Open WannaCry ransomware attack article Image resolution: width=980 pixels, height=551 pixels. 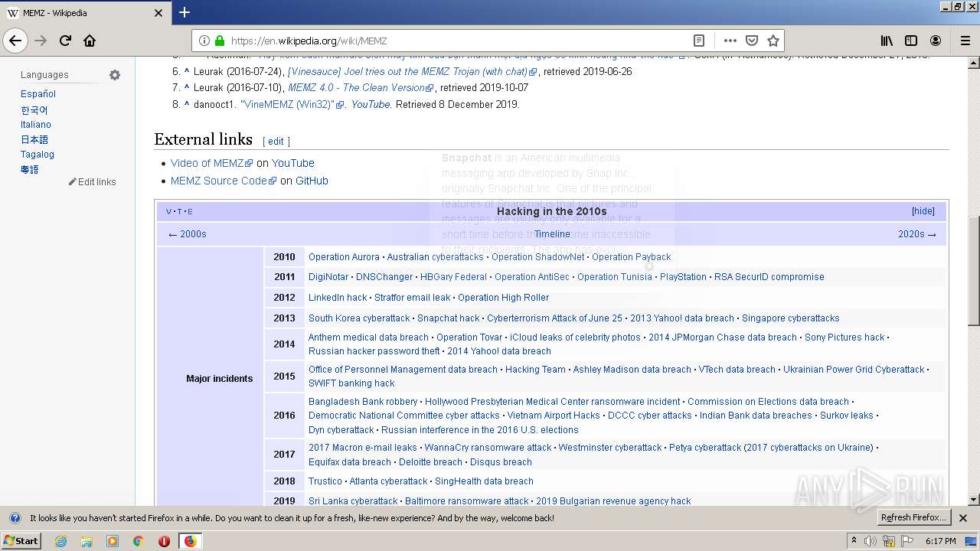point(488,448)
